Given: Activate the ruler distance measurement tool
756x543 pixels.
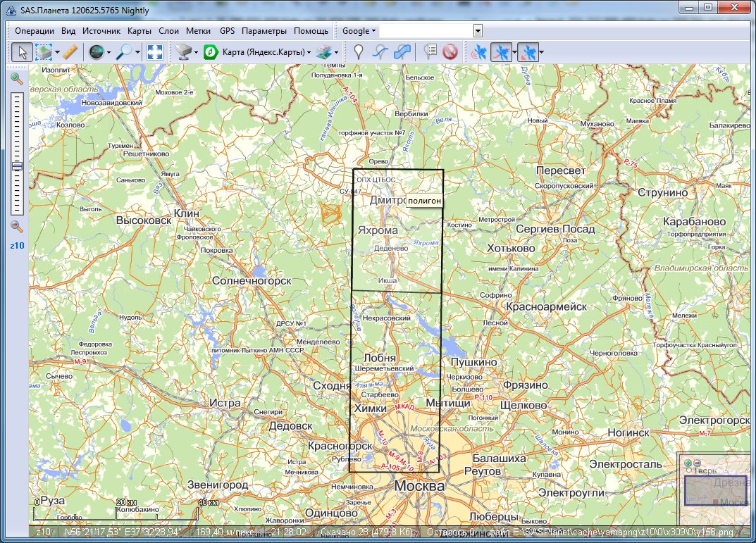Looking at the screenshot, I should pyautogui.click(x=70, y=52).
